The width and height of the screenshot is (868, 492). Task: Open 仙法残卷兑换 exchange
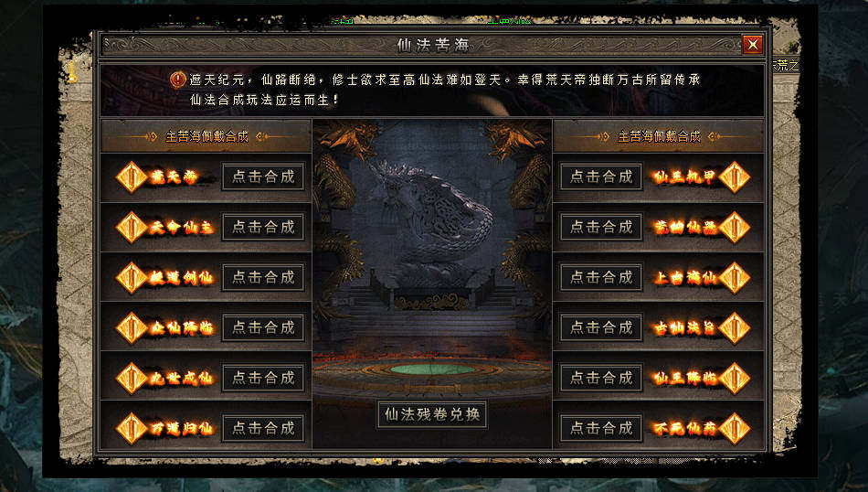point(432,414)
